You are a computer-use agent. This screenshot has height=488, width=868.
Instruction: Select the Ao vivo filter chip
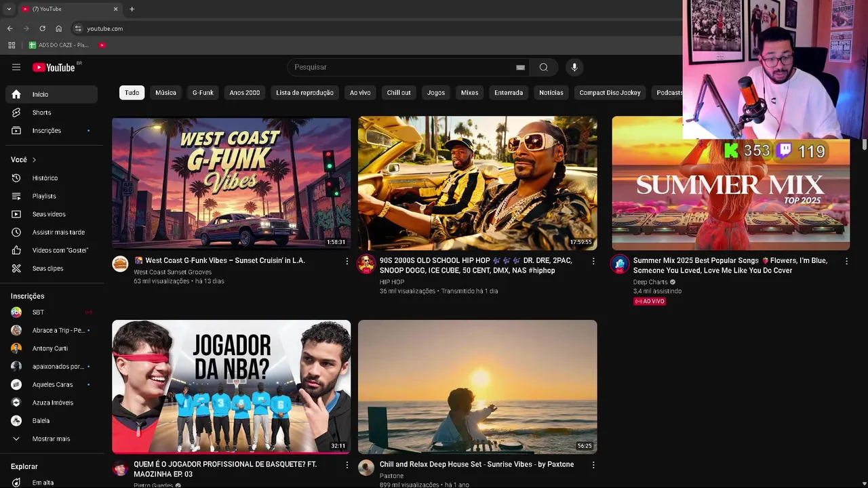[x=360, y=93]
